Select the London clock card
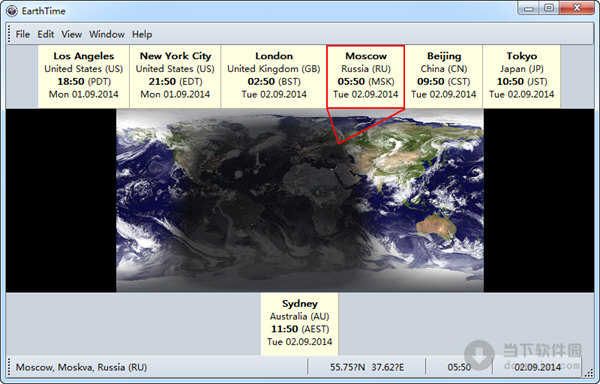This screenshot has height=384, width=600. point(274,76)
